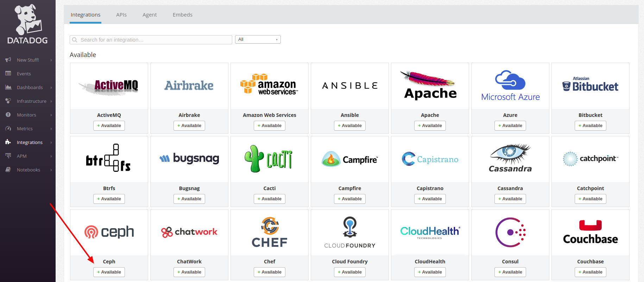The image size is (644, 282).
Task: Open the CloudHealth logo tile
Action: 430,232
